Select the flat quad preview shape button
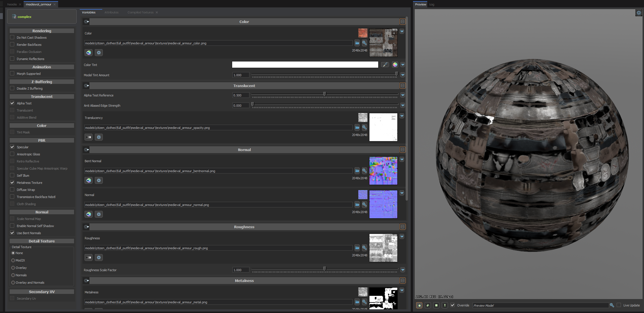Screen dimensions: 644x313 [436, 305]
